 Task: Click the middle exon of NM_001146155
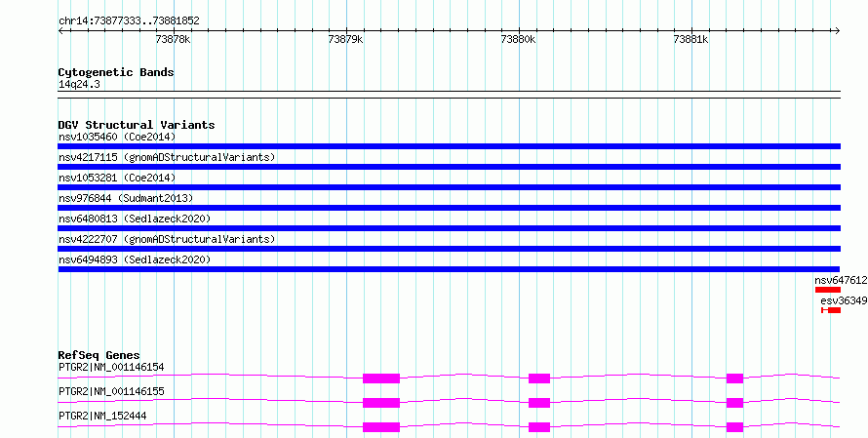tap(539, 403)
